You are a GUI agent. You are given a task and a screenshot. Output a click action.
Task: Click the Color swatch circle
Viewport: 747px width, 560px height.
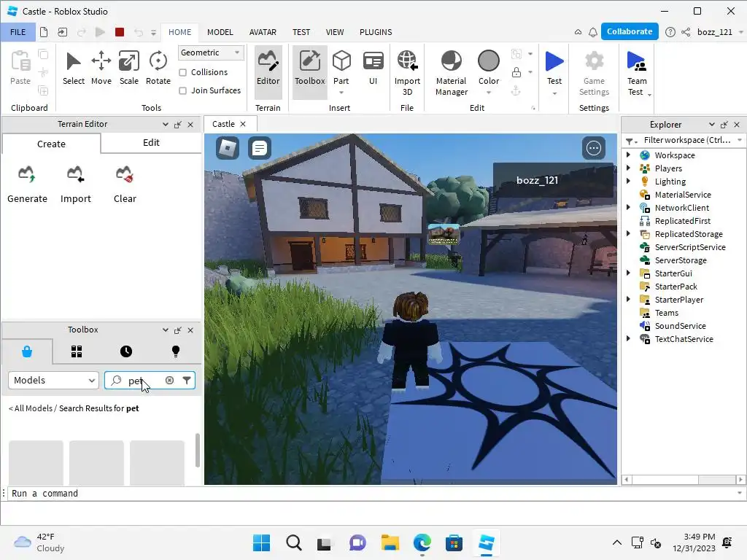pos(488,61)
